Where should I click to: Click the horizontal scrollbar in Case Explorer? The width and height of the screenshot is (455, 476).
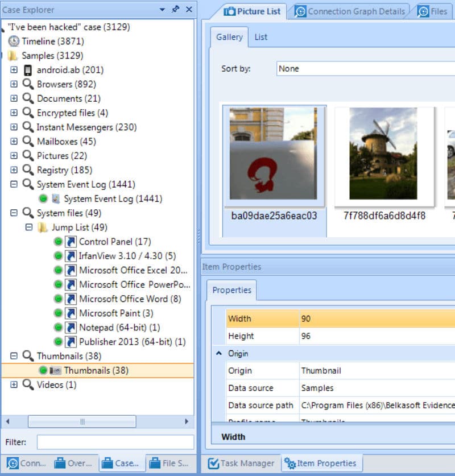(81, 421)
